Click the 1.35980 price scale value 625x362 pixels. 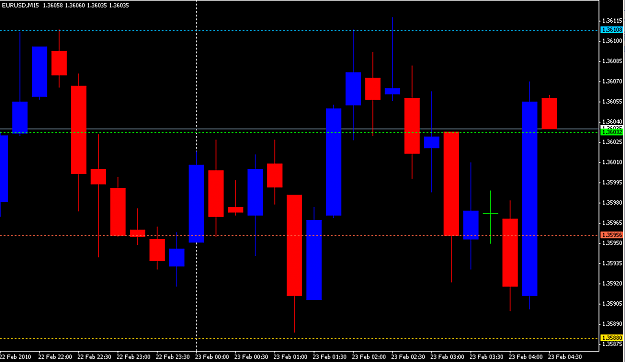pos(613,203)
